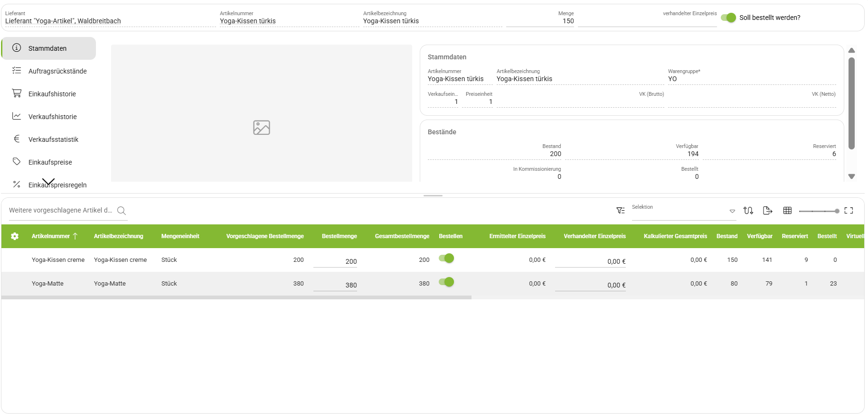The width and height of the screenshot is (868, 417).
Task: Open the Stammdaten sidebar section
Action: (48, 48)
